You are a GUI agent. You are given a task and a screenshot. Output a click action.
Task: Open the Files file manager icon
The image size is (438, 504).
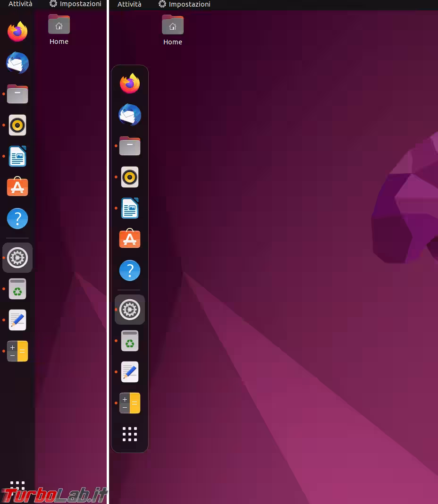[130, 146]
